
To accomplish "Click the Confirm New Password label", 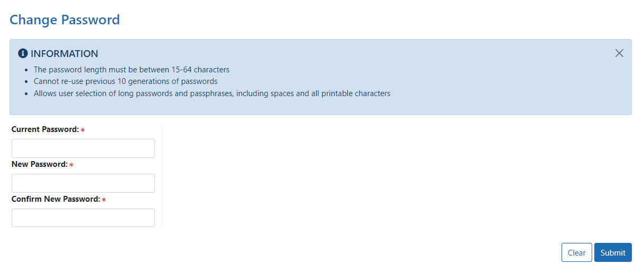I will (x=56, y=199).
